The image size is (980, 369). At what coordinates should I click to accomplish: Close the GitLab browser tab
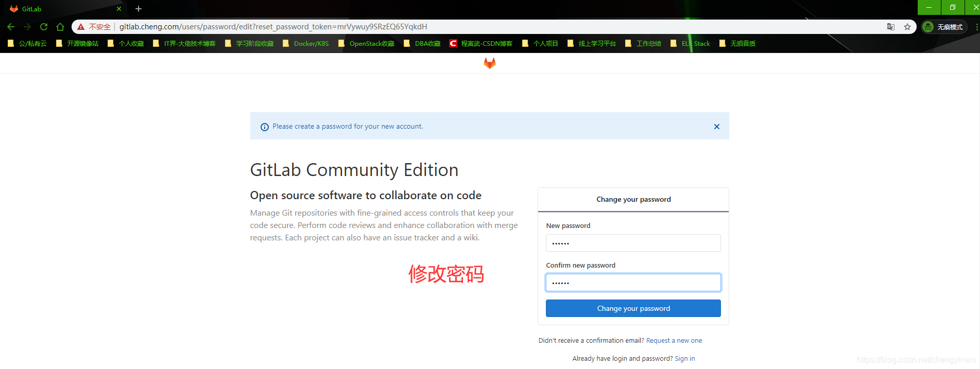click(119, 9)
